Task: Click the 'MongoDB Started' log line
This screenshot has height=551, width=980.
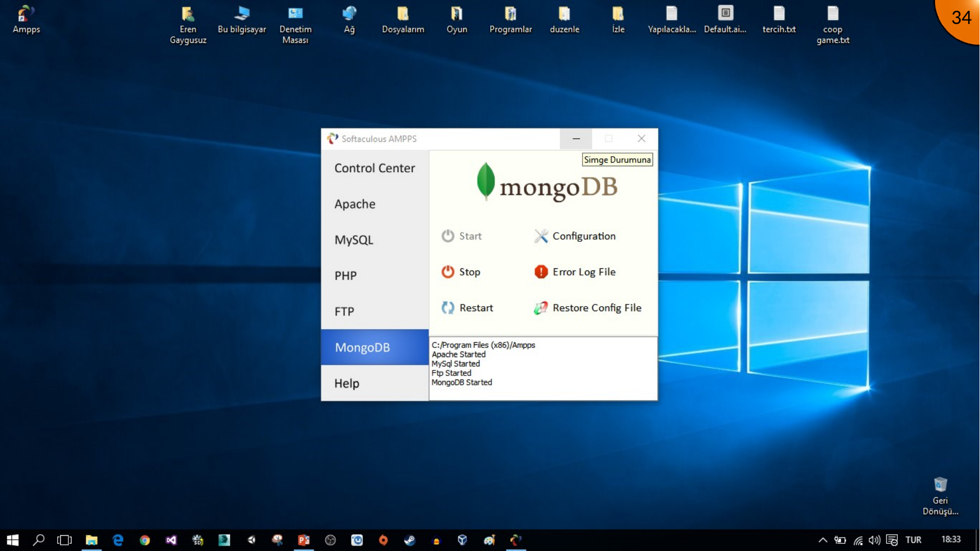Action: click(462, 382)
